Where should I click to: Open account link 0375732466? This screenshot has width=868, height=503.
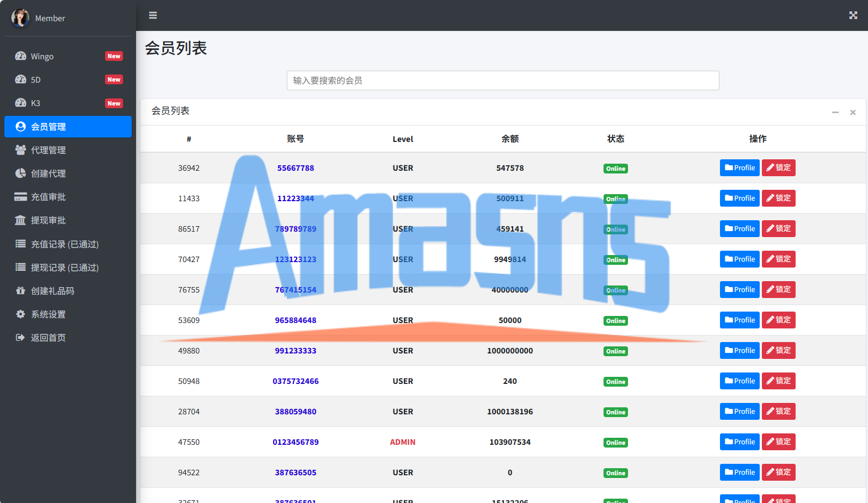click(x=296, y=381)
